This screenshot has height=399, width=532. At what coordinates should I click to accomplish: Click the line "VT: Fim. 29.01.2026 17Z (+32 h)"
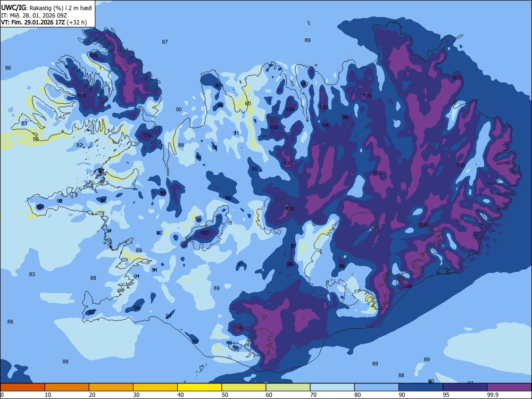pyautogui.click(x=44, y=22)
